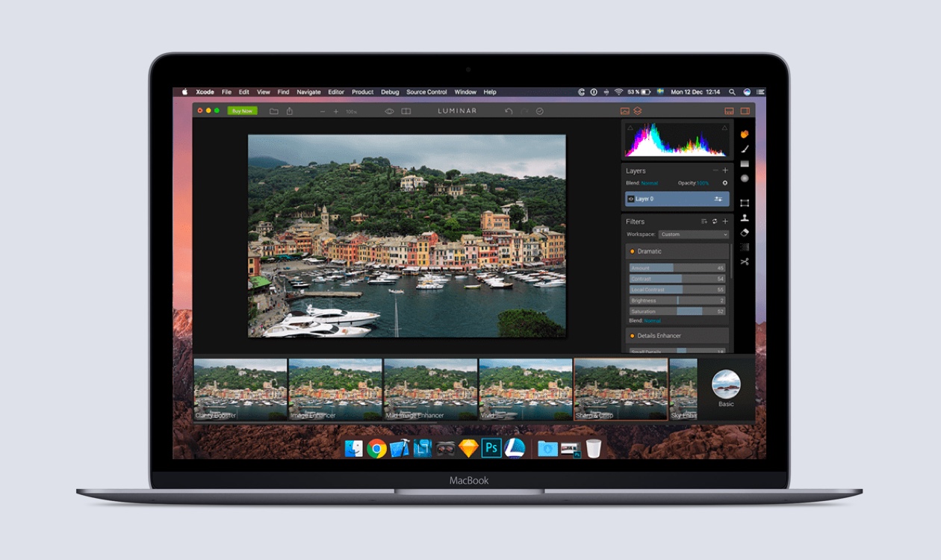Collapse the Dramatic filter header
Image resolution: width=941 pixels, height=560 pixels.
(677, 252)
